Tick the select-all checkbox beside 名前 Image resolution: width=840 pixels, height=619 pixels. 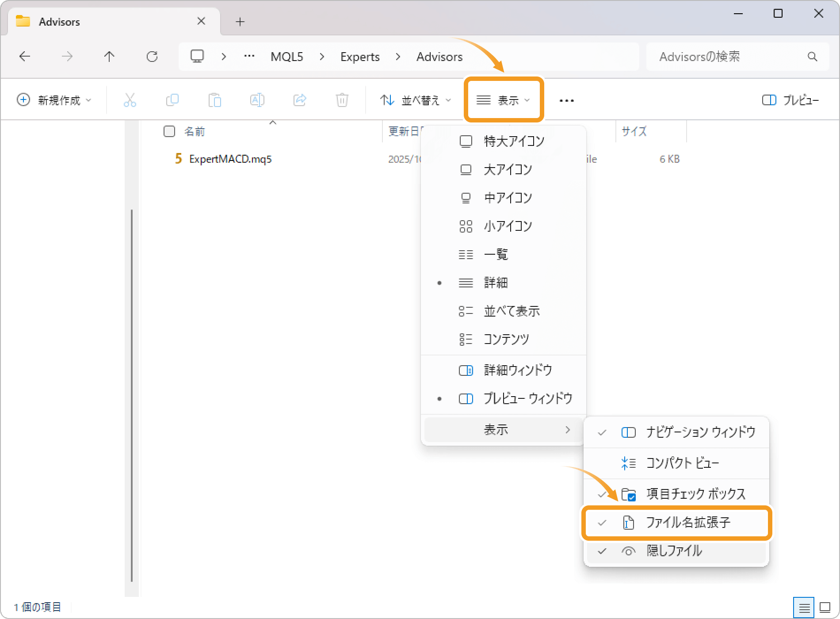click(x=169, y=131)
